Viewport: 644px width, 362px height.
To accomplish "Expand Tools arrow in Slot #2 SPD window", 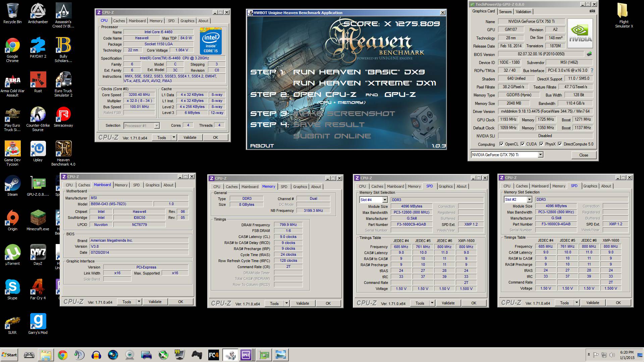I will click(577, 303).
